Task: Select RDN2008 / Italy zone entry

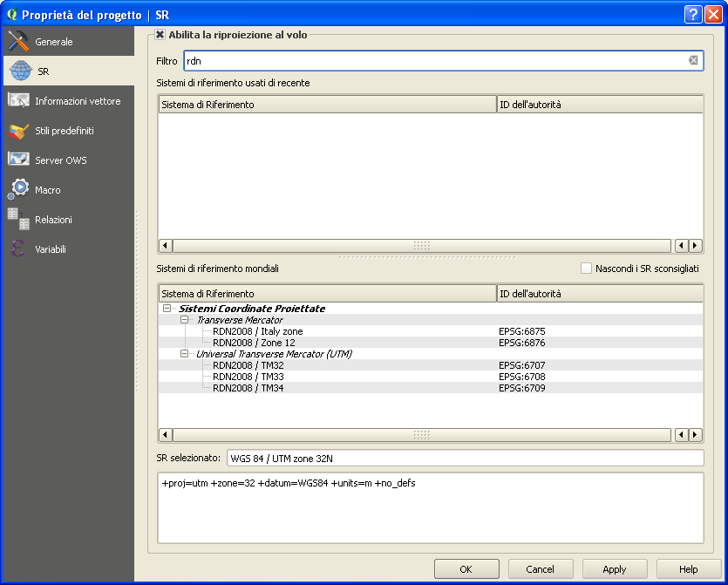Action: [257, 331]
